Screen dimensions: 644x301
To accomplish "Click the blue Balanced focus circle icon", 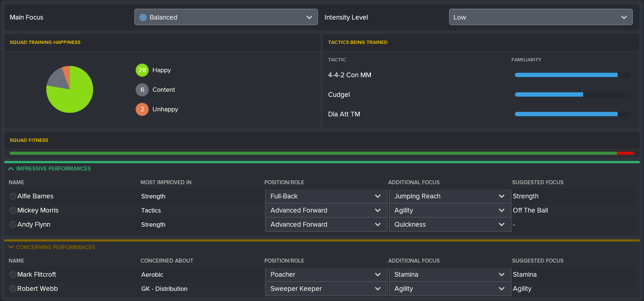I will click(143, 17).
